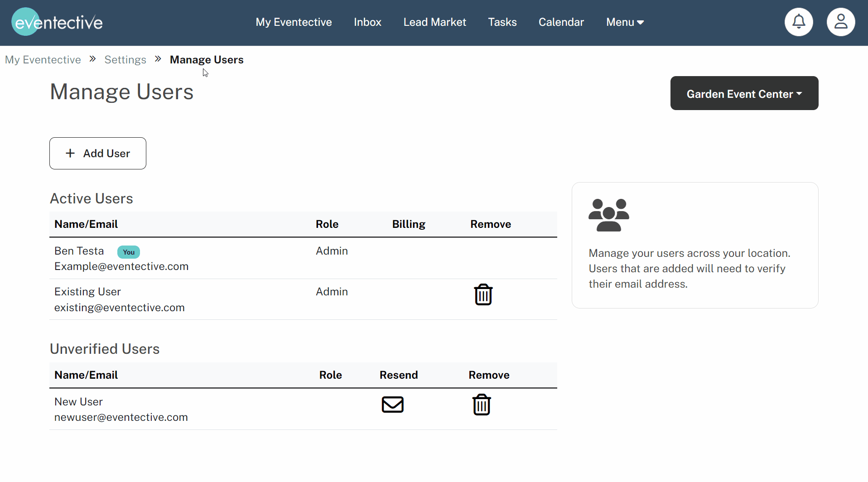Go to Inbox
Viewport: 868px width, 482px height.
(x=367, y=22)
